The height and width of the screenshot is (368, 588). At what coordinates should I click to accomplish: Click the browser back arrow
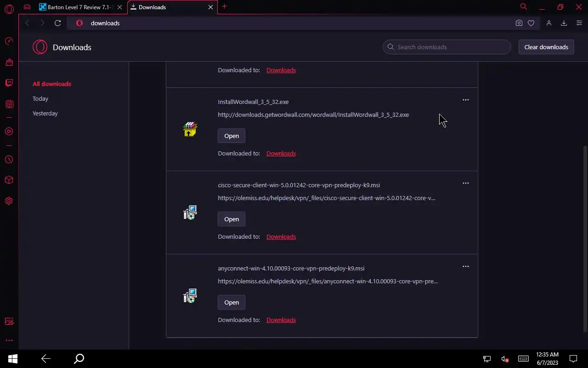27,23
